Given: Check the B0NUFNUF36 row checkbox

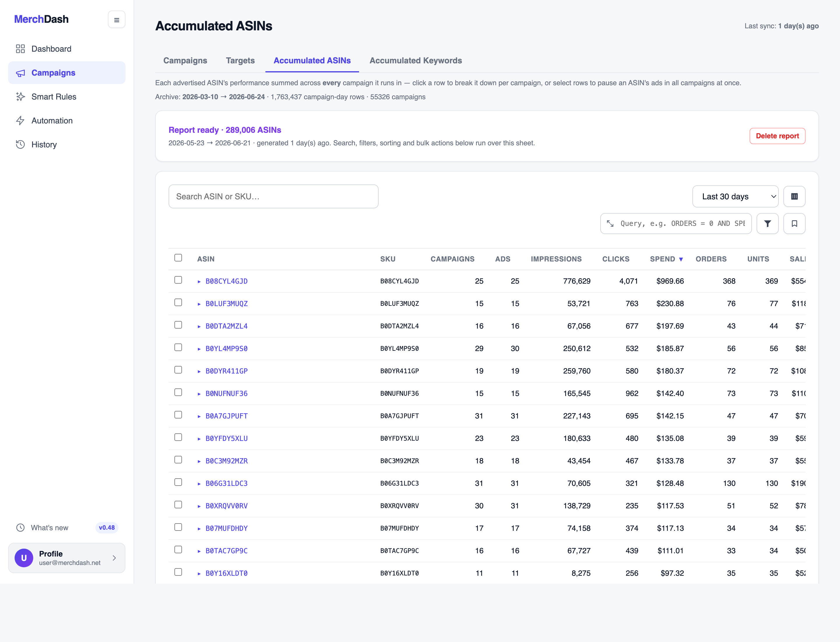Looking at the screenshot, I should point(178,392).
